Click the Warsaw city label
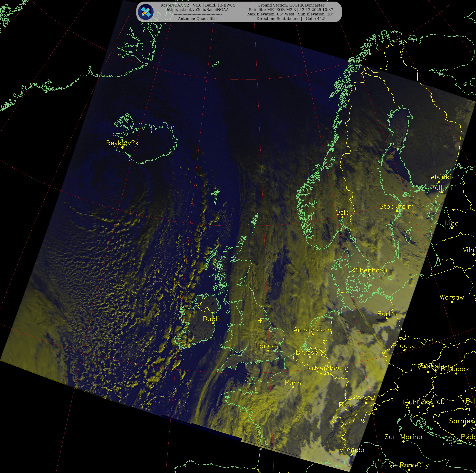 click(452, 297)
